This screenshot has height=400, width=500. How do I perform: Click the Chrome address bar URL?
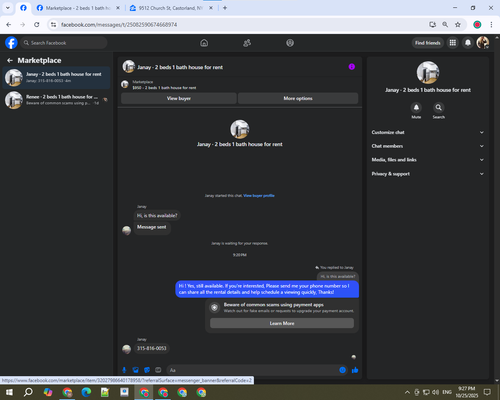click(119, 25)
